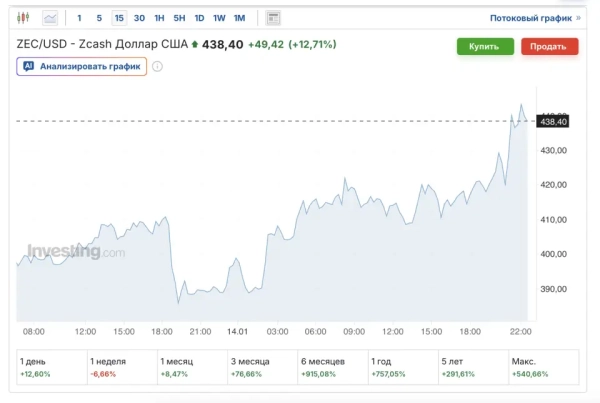Click the Investing.com watermark logo
This screenshot has height=403, width=600.
pos(75,252)
